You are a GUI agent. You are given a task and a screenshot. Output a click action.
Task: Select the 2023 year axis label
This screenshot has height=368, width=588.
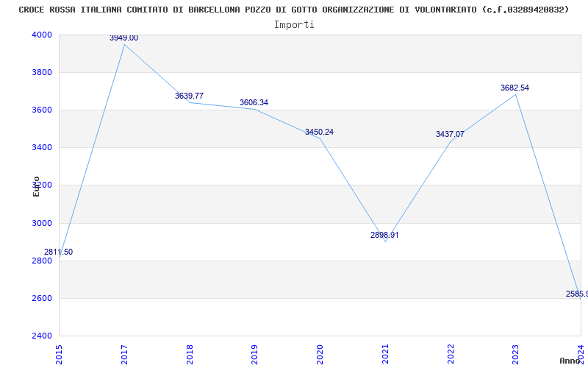pos(516,354)
